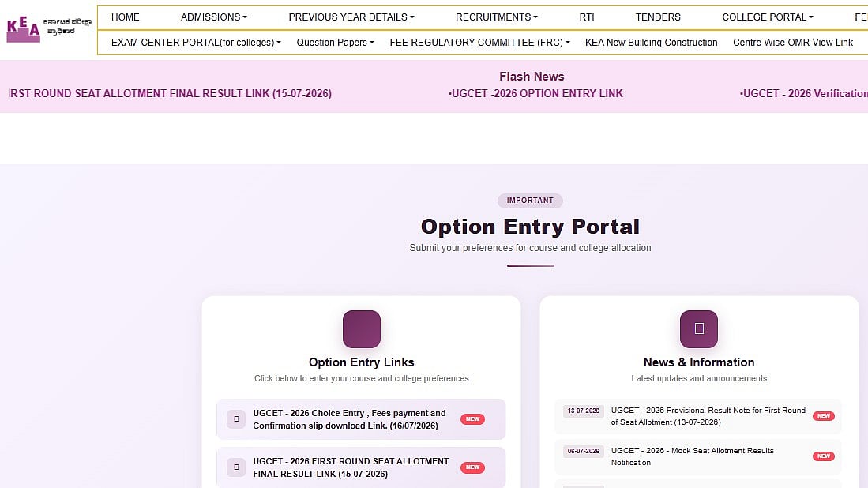This screenshot has width=868, height=488.
Task: Open Mock Seat Allotment Results Notification
Action: tap(693, 456)
